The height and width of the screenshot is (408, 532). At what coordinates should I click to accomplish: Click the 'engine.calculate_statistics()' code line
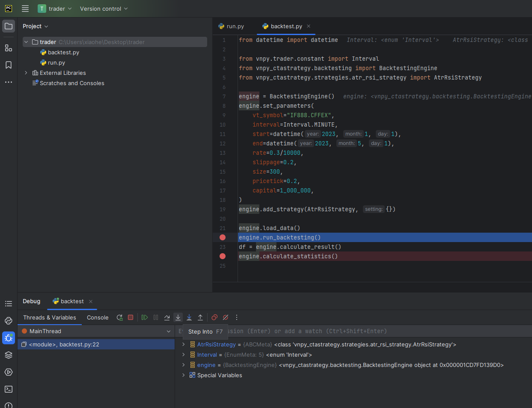[x=288, y=256]
